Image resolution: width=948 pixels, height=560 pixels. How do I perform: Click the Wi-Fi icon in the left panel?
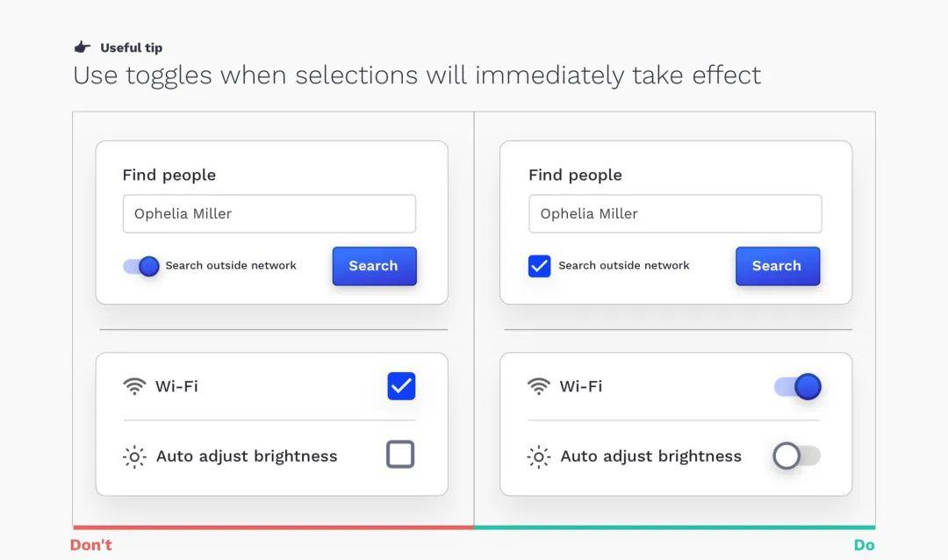click(134, 386)
